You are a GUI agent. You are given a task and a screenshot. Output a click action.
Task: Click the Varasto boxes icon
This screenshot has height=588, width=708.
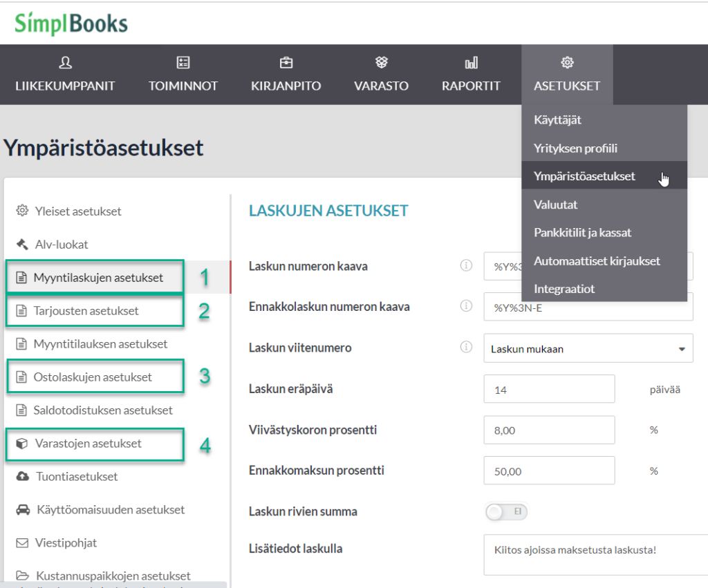click(x=382, y=62)
